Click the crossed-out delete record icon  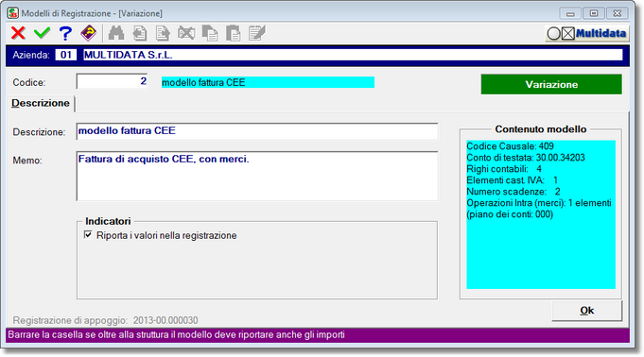pos(186,33)
